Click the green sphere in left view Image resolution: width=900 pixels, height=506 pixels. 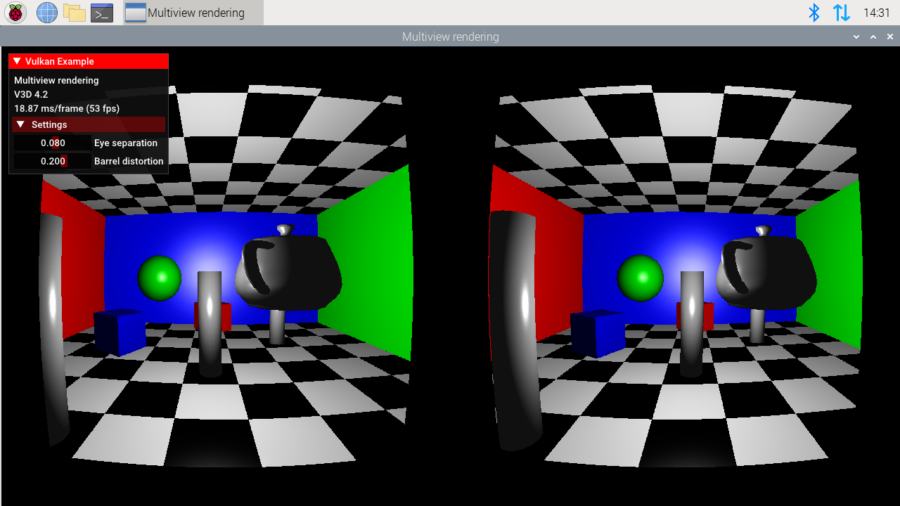point(159,276)
